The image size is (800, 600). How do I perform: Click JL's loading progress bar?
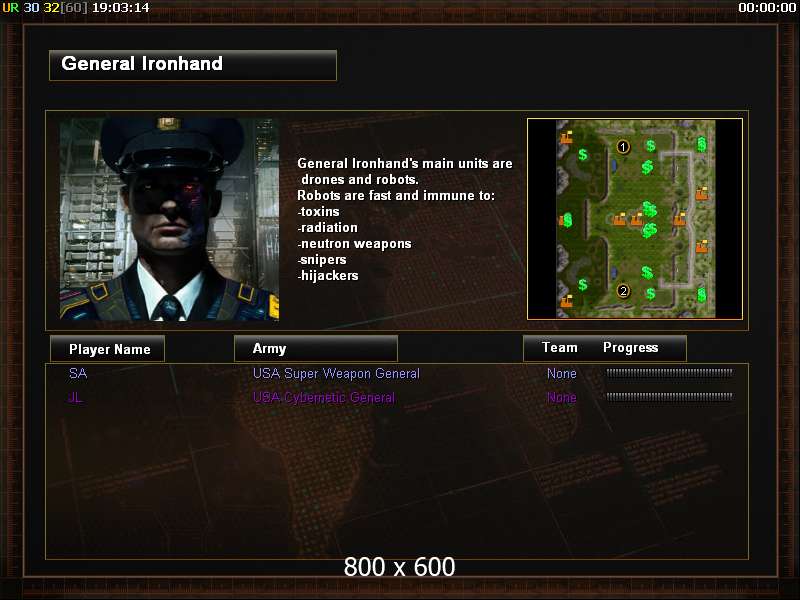coord(669,396)
